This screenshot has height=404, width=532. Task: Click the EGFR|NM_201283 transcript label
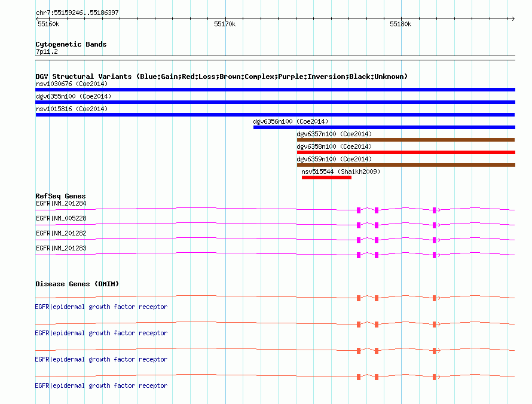point(61,248)
